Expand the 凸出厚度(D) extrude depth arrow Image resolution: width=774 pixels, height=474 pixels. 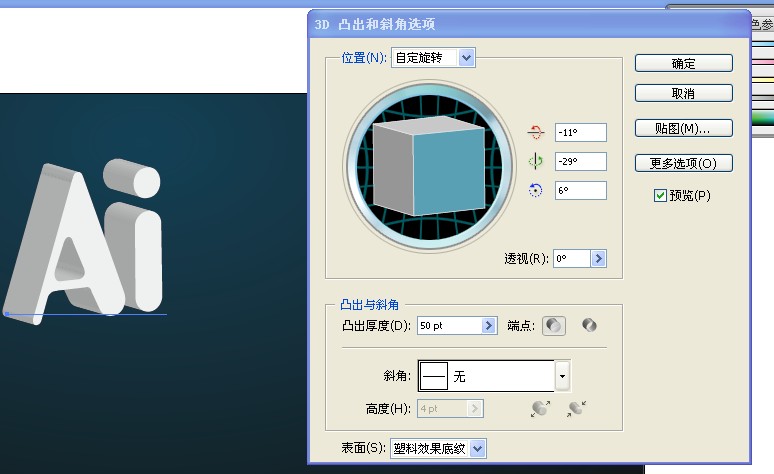coord(489,325)
